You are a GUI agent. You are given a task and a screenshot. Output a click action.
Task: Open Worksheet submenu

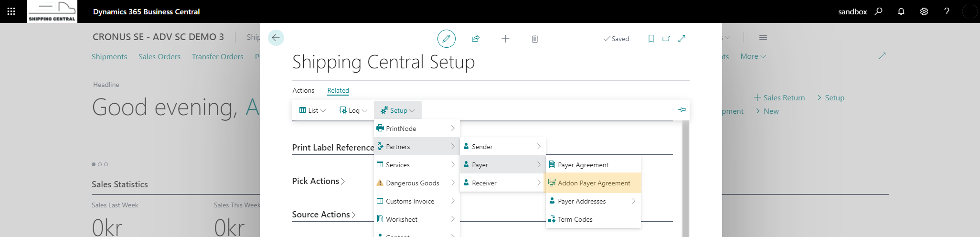click(416, 219)
